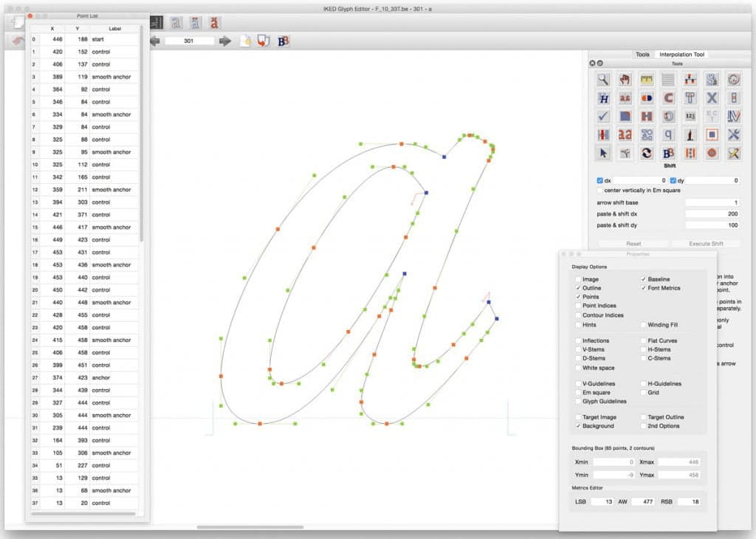Enable the Grid display checkbox

point(643,393)
